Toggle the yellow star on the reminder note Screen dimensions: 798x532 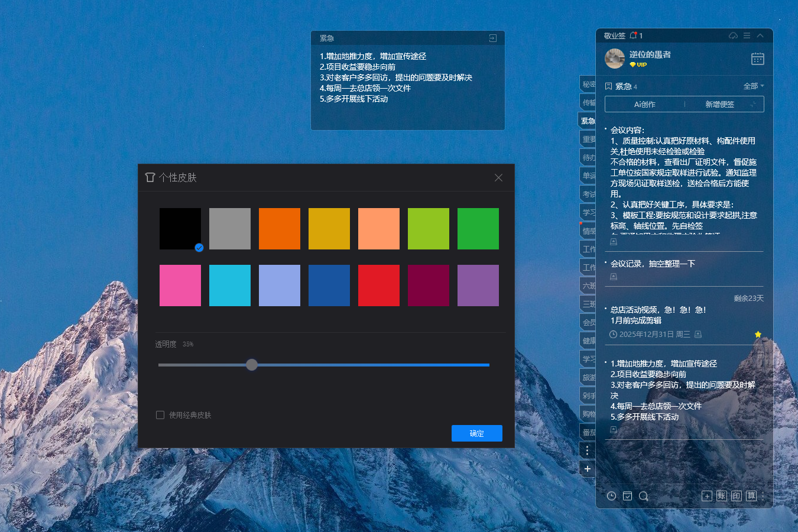[x=758, y=335]
